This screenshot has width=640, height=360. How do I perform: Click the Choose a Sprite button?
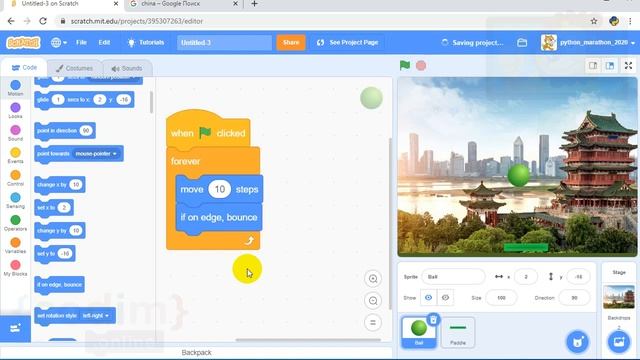click(x=578, y=342)
